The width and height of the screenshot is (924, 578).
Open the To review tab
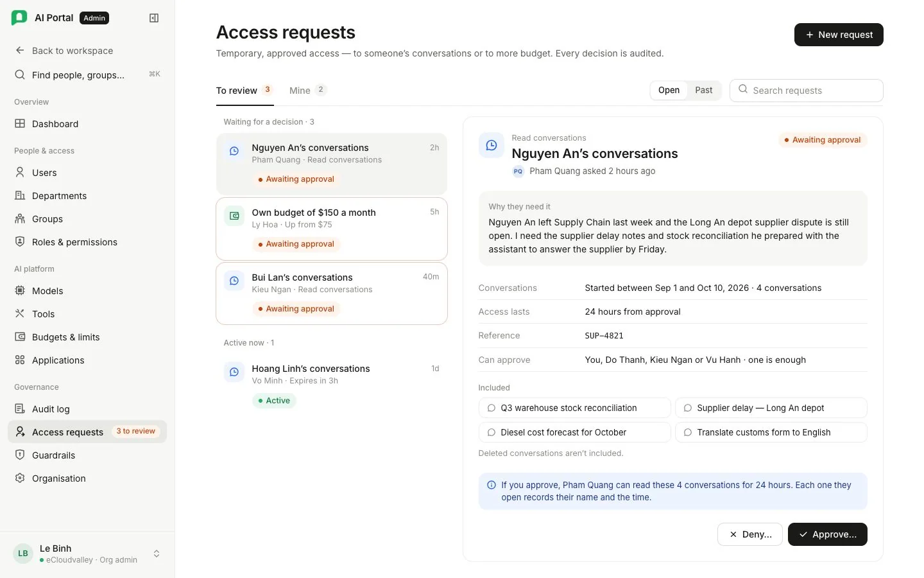click(x=244, y=91)
